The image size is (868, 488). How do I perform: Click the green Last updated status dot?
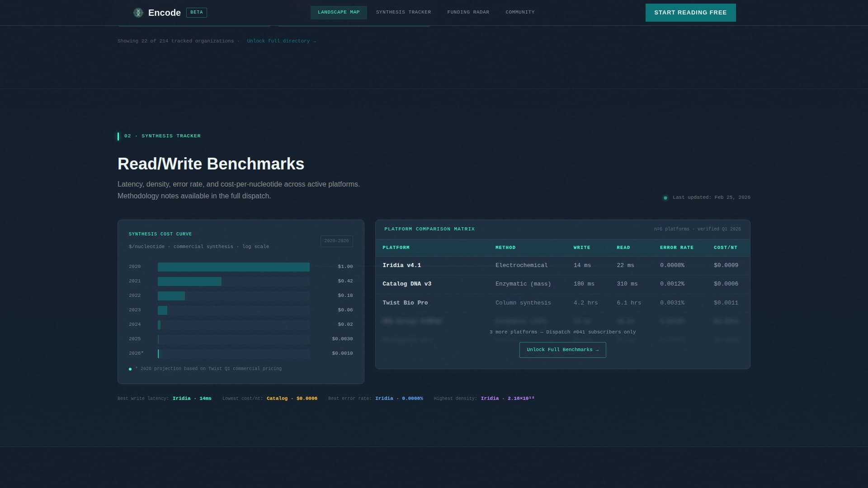click(x=665, y=198)
